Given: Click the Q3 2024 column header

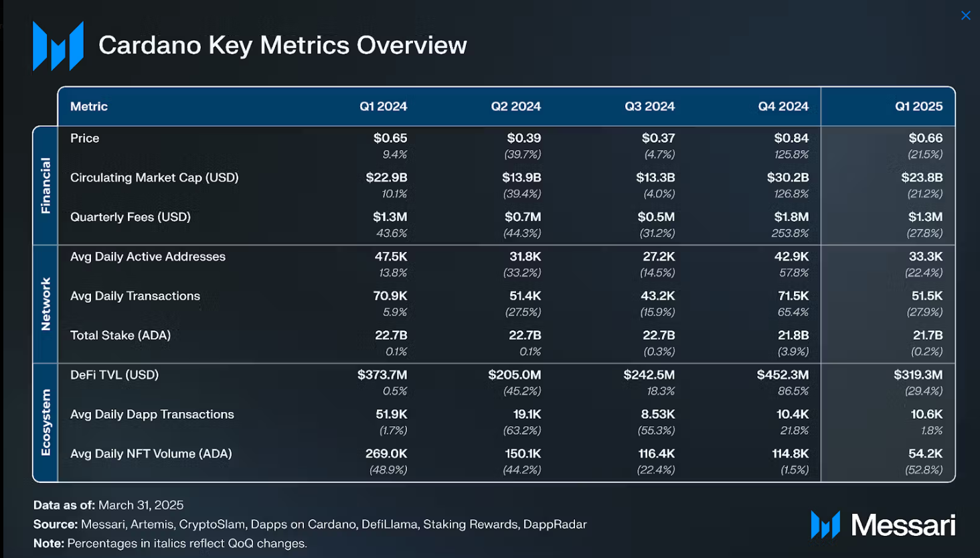Looking at the screenshot, I should 649,107.
